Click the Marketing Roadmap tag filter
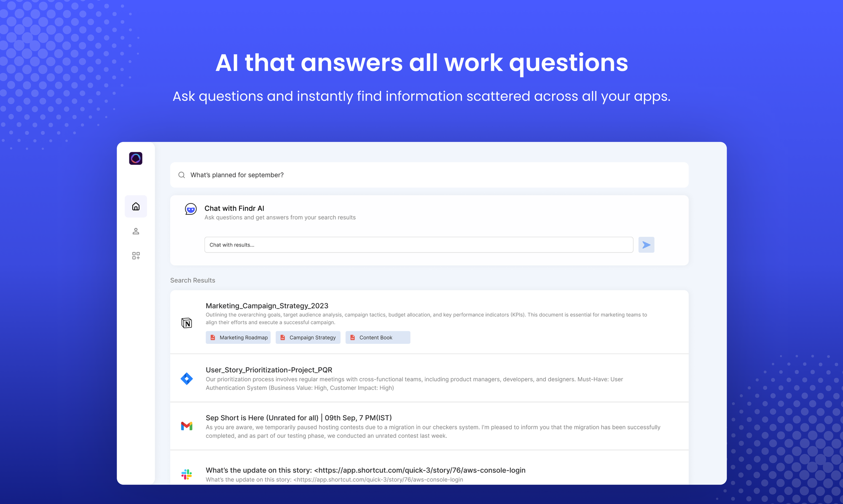This screenshot has width=843, height=504. pos(238,337)
